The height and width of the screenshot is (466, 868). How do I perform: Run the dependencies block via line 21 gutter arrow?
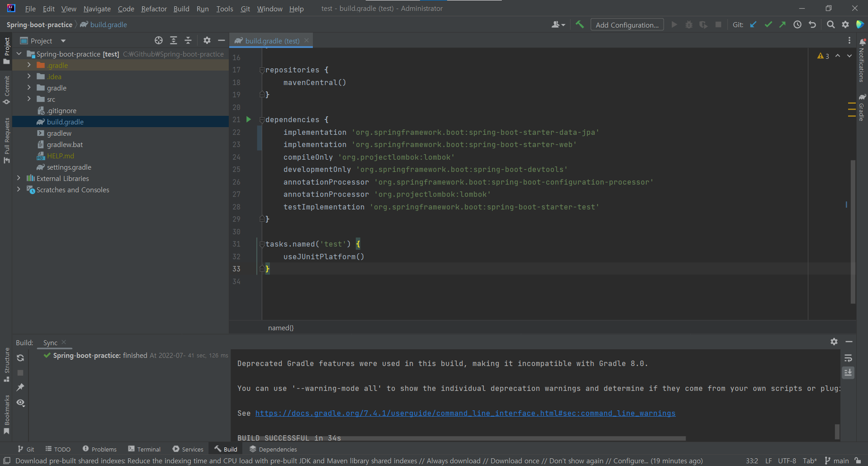point(249,119)
